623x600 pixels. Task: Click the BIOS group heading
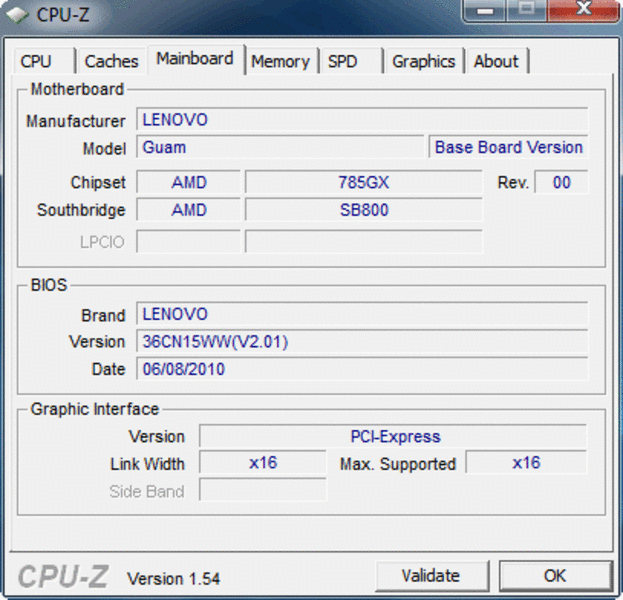click(49, 285)
